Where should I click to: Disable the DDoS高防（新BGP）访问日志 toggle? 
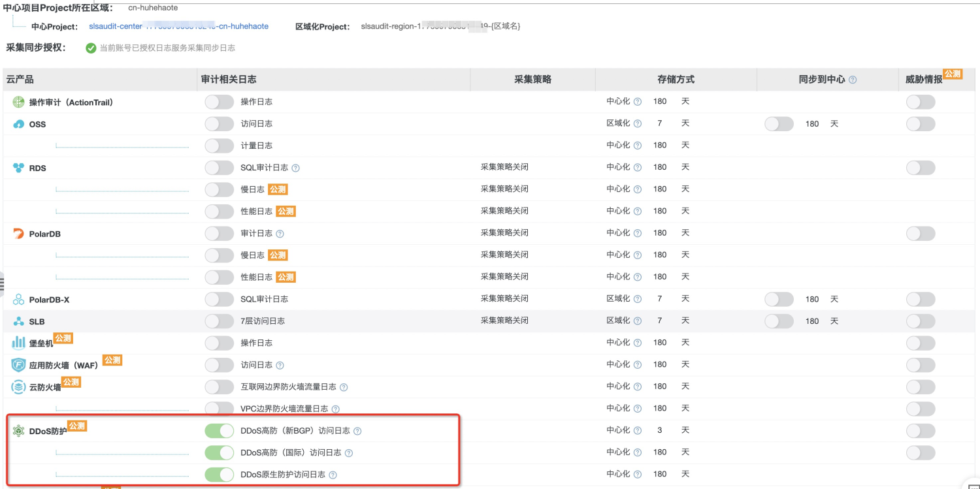click(219, 430)
